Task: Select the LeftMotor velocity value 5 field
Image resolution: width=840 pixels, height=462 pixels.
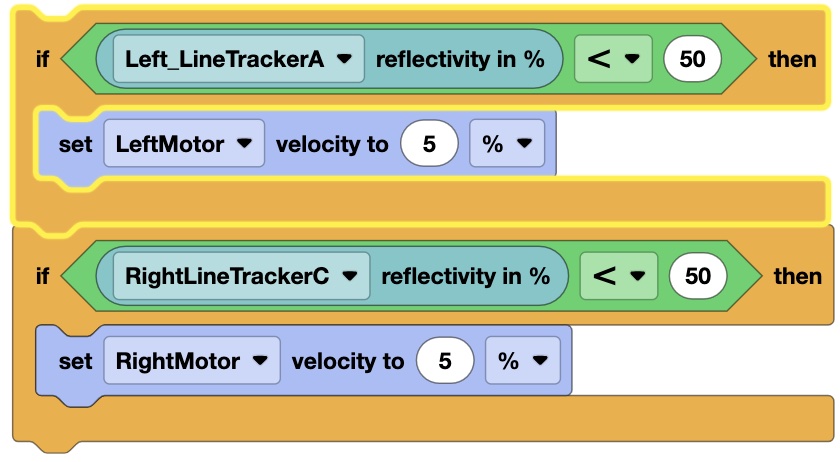Action: coord(429,144)
